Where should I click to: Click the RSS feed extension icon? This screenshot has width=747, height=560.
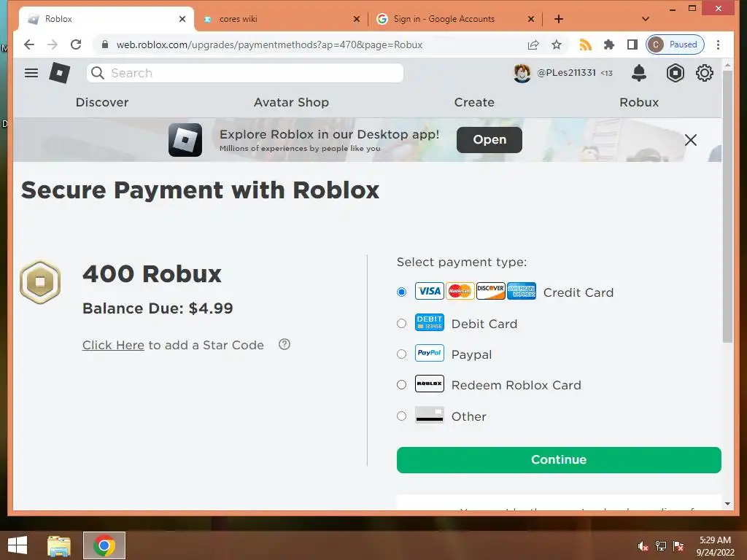[x=585, y=44]
